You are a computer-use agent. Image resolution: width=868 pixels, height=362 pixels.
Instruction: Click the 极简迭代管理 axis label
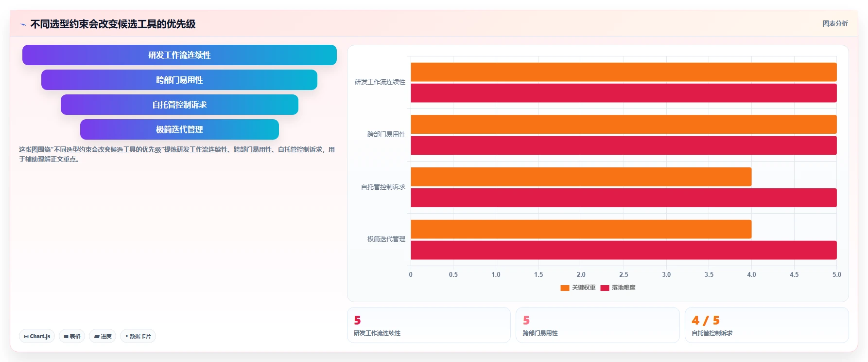[x=386, y=239]
